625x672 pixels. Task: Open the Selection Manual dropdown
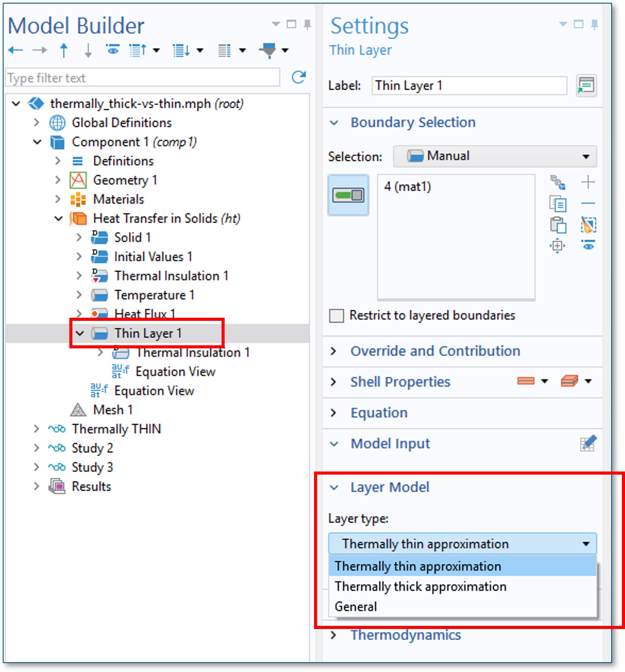pos(494,156)
